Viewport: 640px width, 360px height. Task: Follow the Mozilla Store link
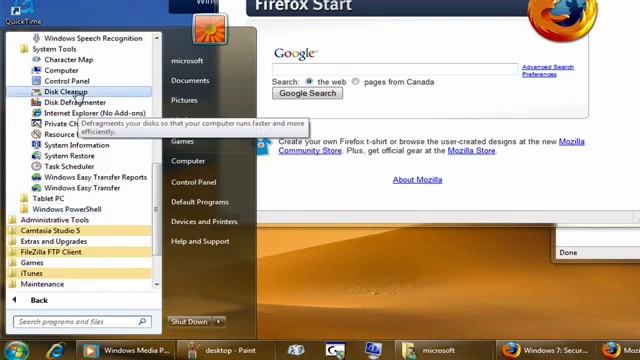471,151
